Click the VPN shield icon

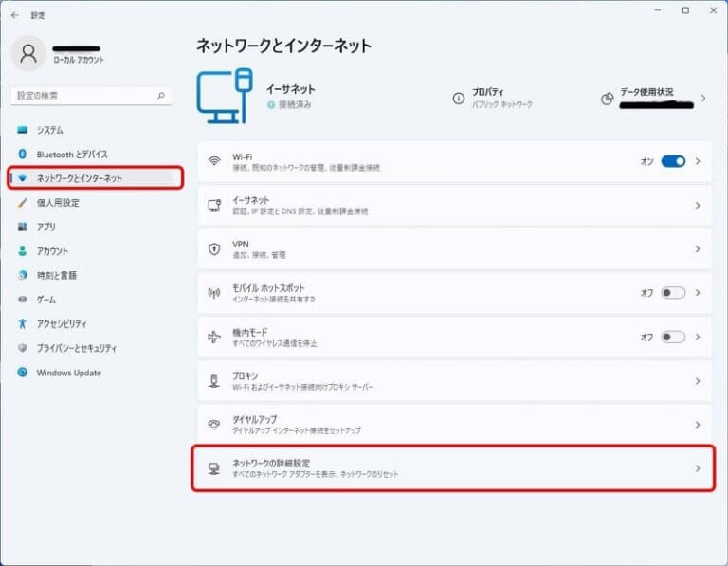tap(214, 249)
